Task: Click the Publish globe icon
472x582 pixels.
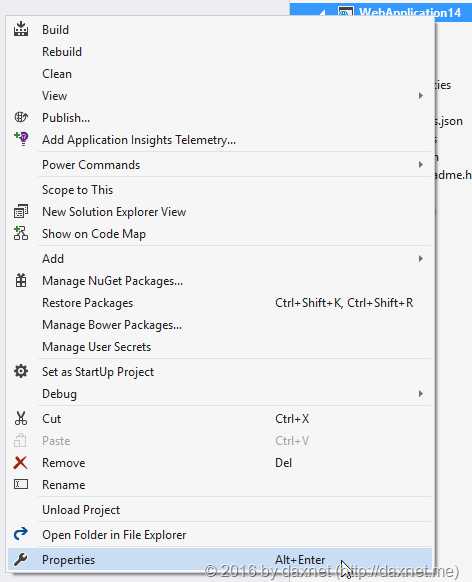Action: [x=21, y=118]
